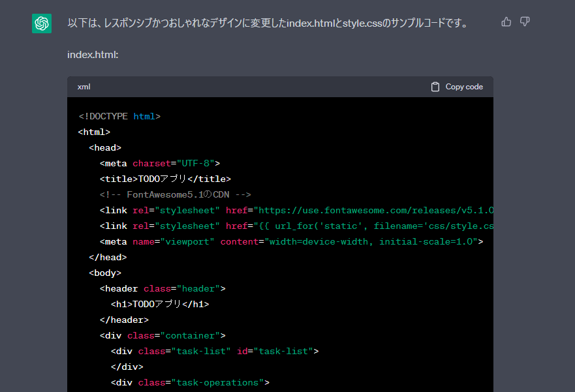Click the title TODOアプリ line
Screen dimensions: 575x392
(x=165, y=179)
